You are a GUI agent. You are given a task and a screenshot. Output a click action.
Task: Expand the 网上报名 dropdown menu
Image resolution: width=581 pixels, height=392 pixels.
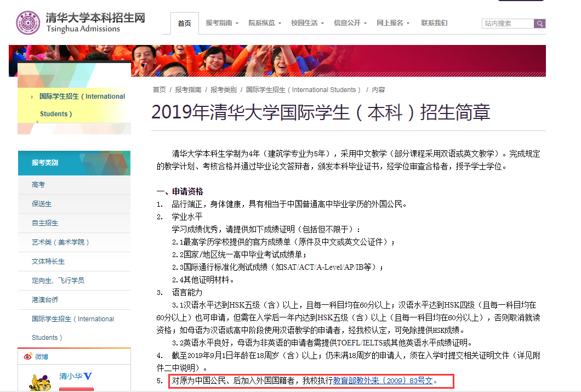[x=393, y=23]
